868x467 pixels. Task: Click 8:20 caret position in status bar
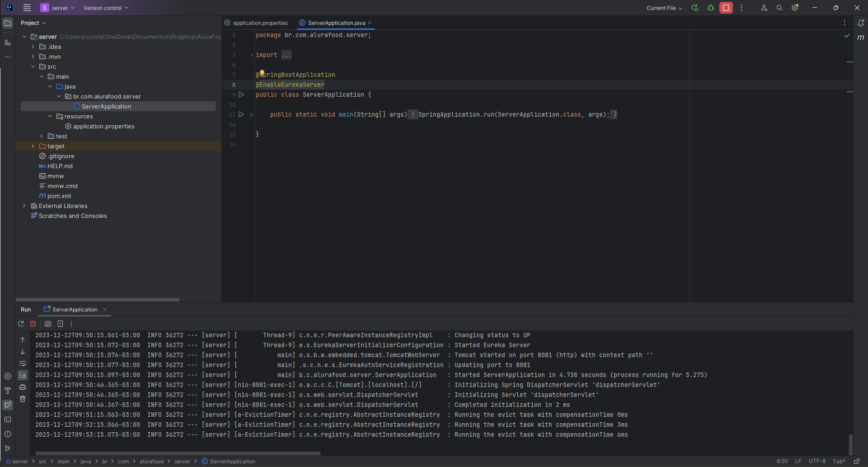pos(782,461)
